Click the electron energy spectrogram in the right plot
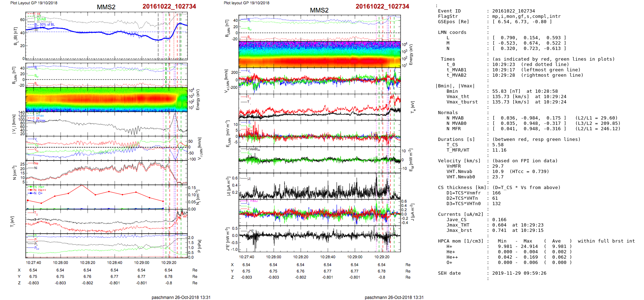This screenshot has width=644, height=300. coord(320,54)
